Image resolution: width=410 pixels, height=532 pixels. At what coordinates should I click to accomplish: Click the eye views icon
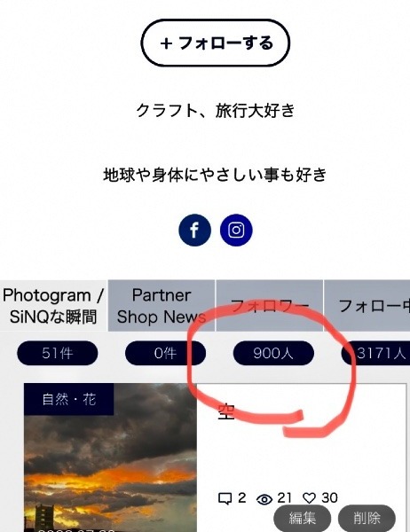point(264,498)
